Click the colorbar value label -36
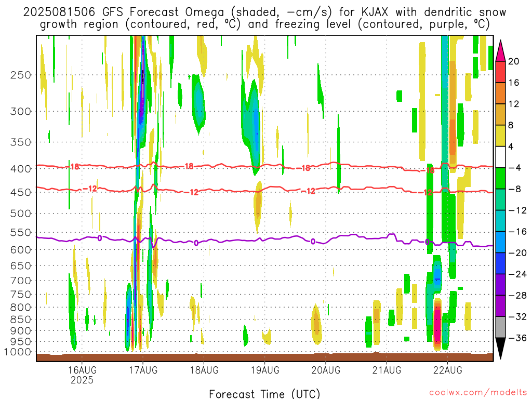This screenshot has height=399, width=532. click(517, 338)
